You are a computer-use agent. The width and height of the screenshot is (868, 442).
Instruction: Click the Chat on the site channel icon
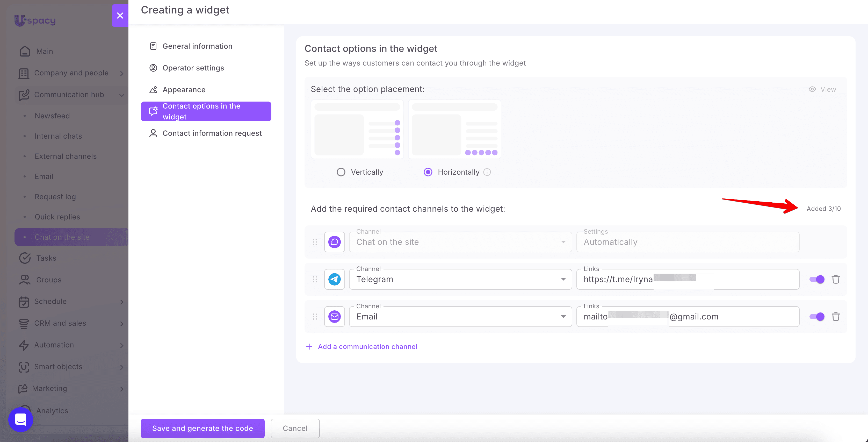pyautogui.click(x=335, y=242)
